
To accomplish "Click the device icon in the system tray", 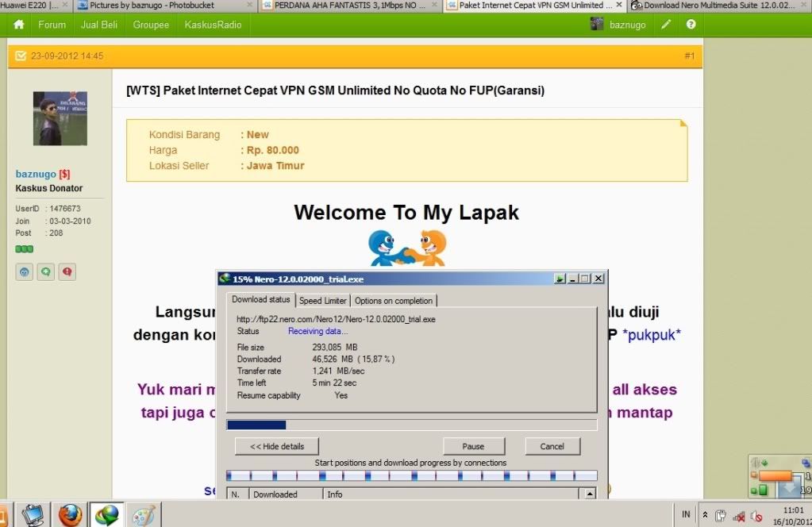I will tap(721, 516).
